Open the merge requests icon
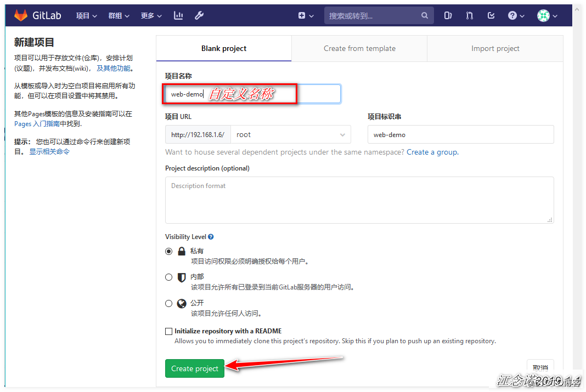The image size is (586, 392). (x=469, y=15)
